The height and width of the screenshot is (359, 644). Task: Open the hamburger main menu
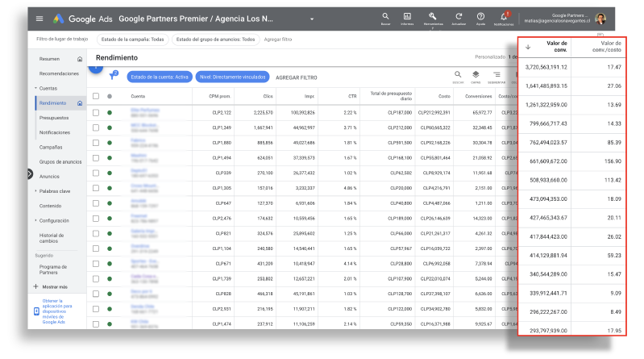tap(39, 19)
